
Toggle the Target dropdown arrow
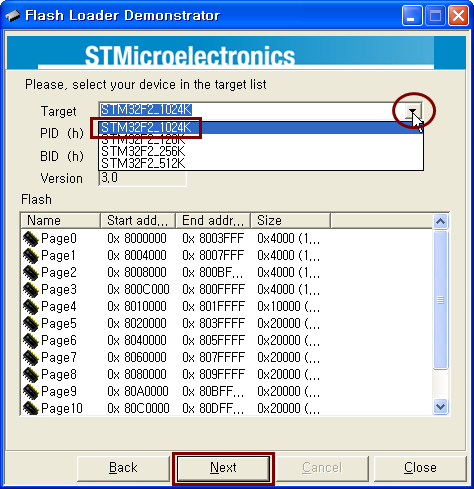(x=413, y=111)
